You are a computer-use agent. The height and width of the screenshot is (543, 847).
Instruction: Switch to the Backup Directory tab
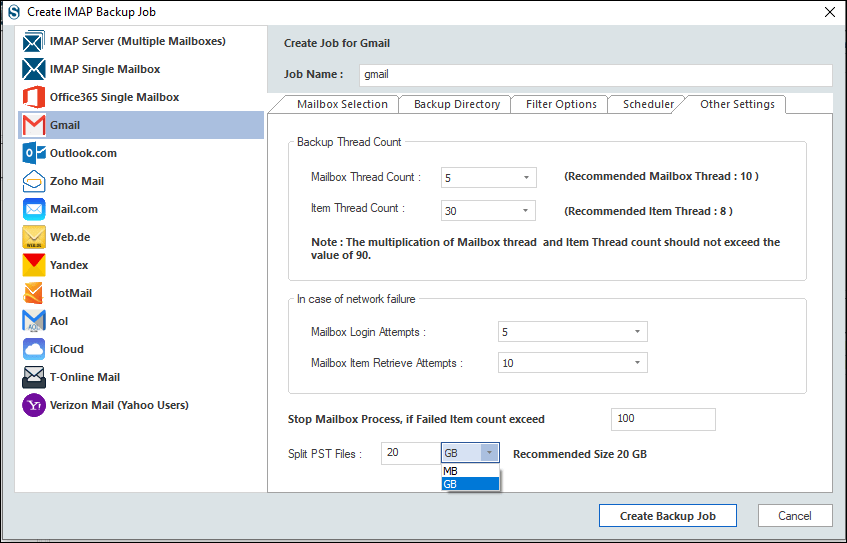click(x=457, y=104)
